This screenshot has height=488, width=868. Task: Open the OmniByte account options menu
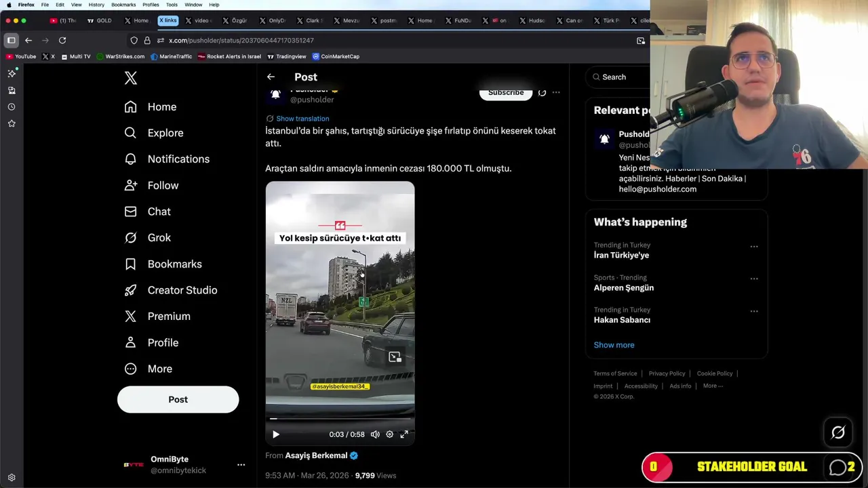(x=241, y=465)
